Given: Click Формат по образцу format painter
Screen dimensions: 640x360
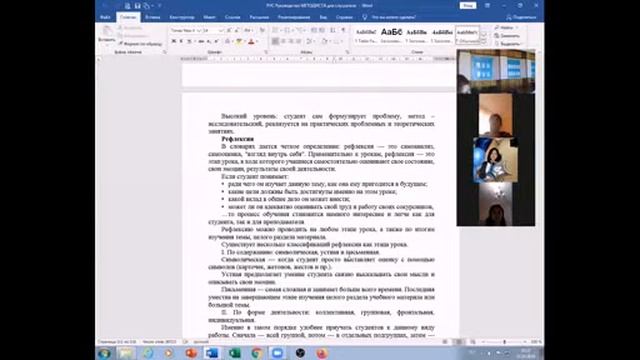Looking at the screenshot, I should coord(140,44).
